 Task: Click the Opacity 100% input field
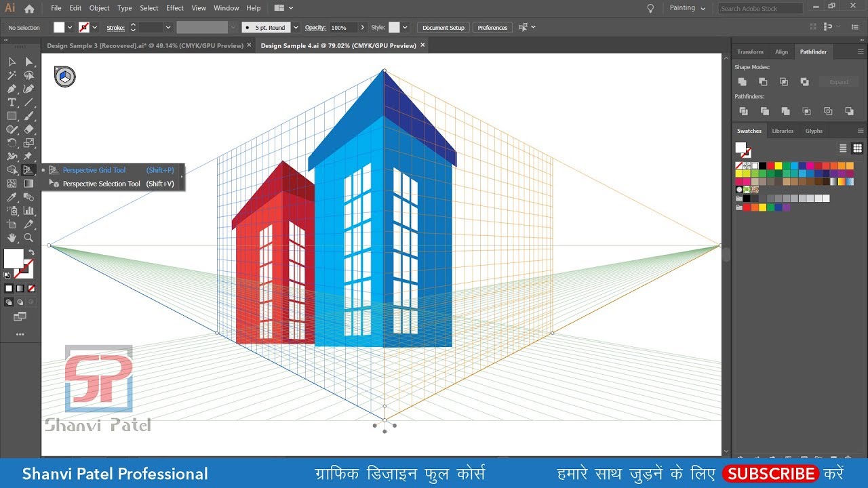coord(342,28)
